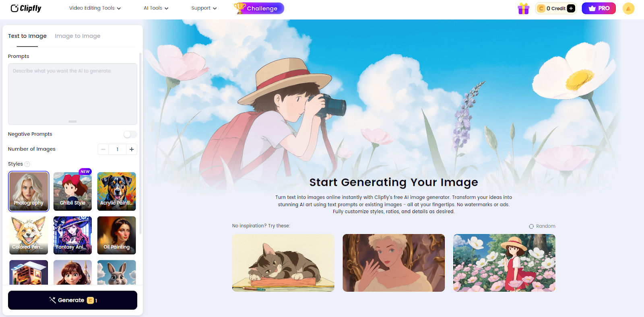This screenshot has width=644, height=317.
Task: Add credits with the plus icon
Action: tap(571, 8)
